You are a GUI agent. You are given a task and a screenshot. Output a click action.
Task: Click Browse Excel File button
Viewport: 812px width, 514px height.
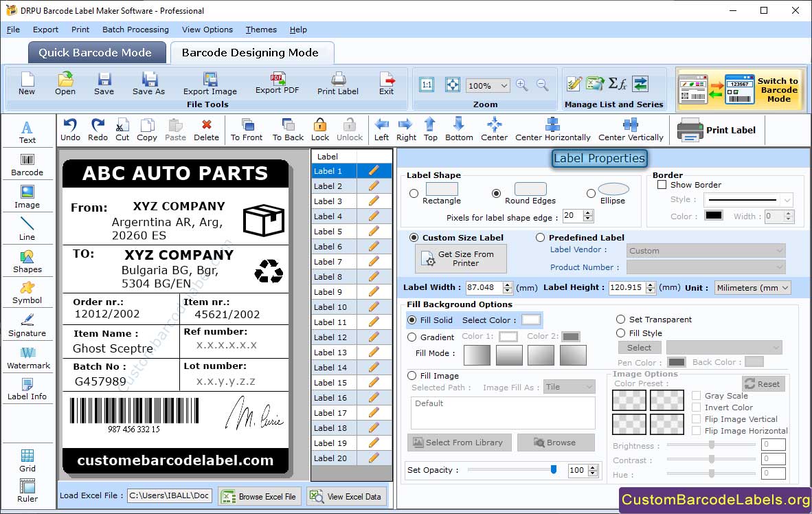[x=260, y=496]
